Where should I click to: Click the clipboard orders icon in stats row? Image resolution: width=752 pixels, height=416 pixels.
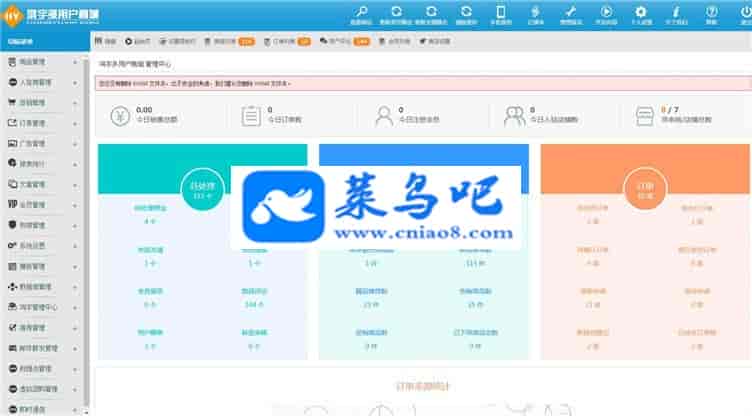tap(251, 116)
